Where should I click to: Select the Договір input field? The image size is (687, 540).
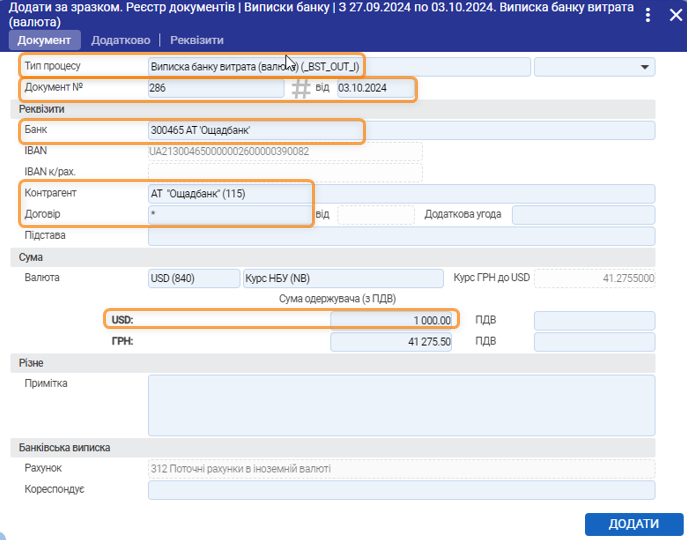click(x=230, y=214)
